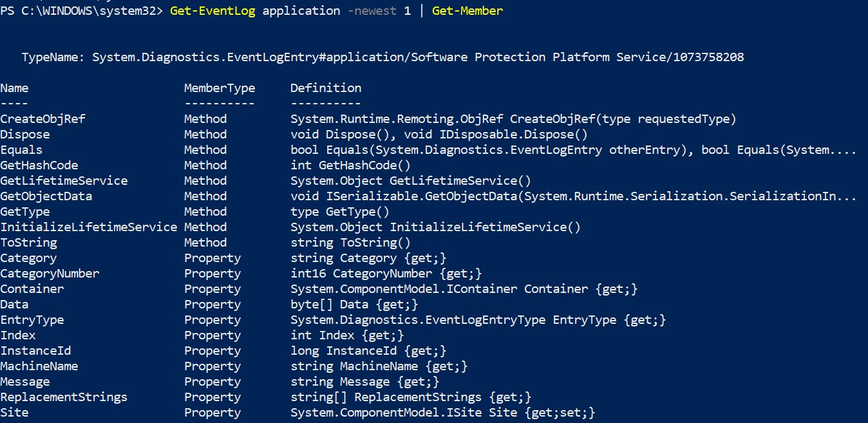Click the PS C:\WINDOWS\system32 prompt

pos(82,11)
